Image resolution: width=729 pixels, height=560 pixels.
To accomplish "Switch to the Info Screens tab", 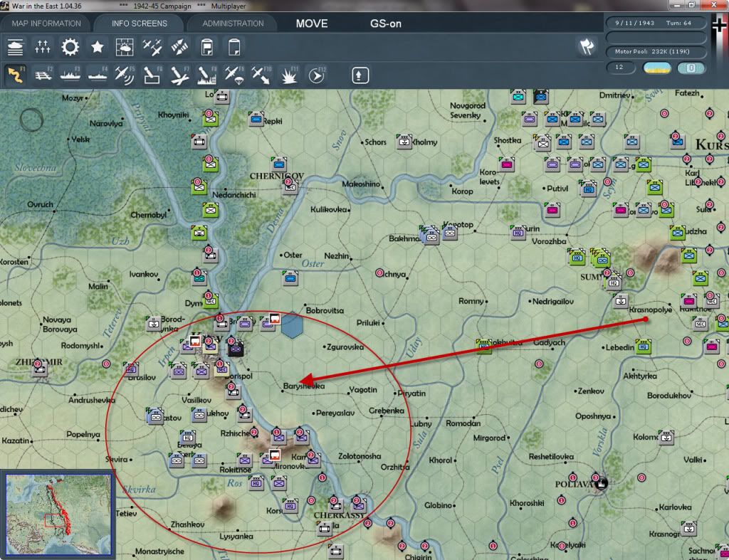I will (x=139, y=23).
